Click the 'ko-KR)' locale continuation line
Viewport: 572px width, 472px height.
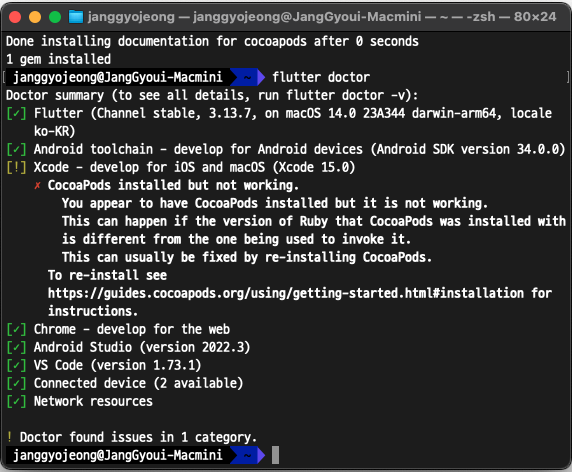pos(54,131)
